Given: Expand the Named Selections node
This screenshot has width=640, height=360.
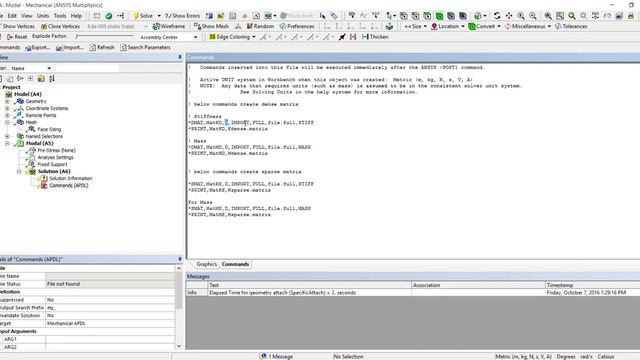Looking at the screenshot, I should (x=7, y=136).
